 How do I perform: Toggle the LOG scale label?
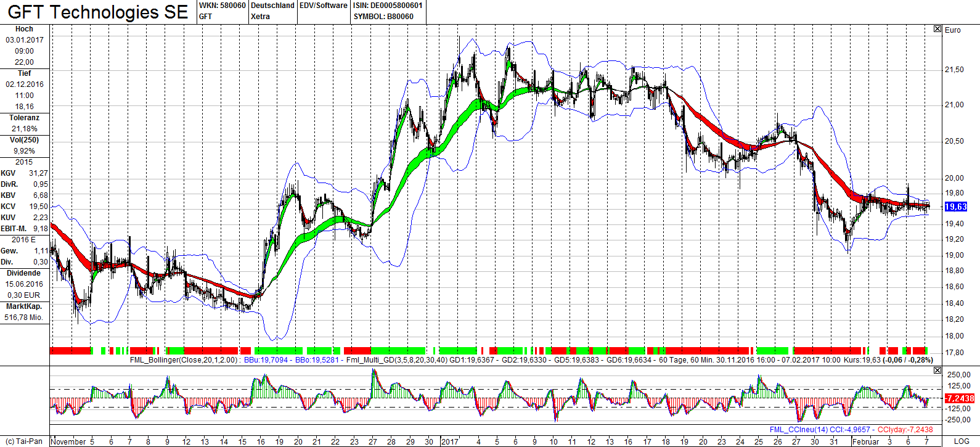962,441
